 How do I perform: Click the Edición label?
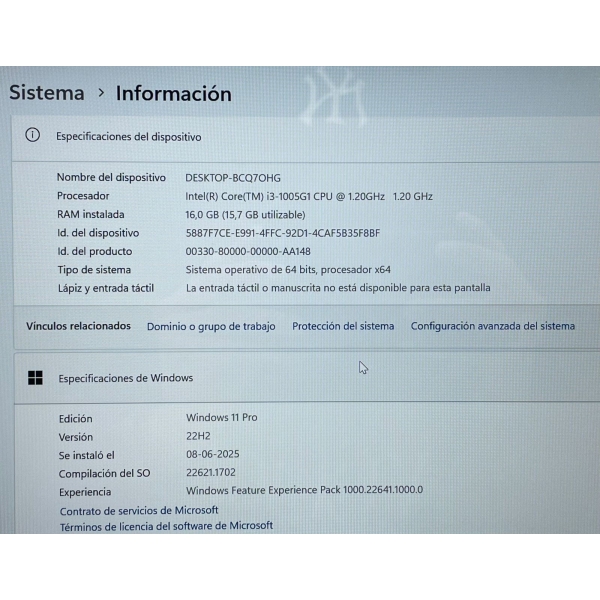point(75,419)
